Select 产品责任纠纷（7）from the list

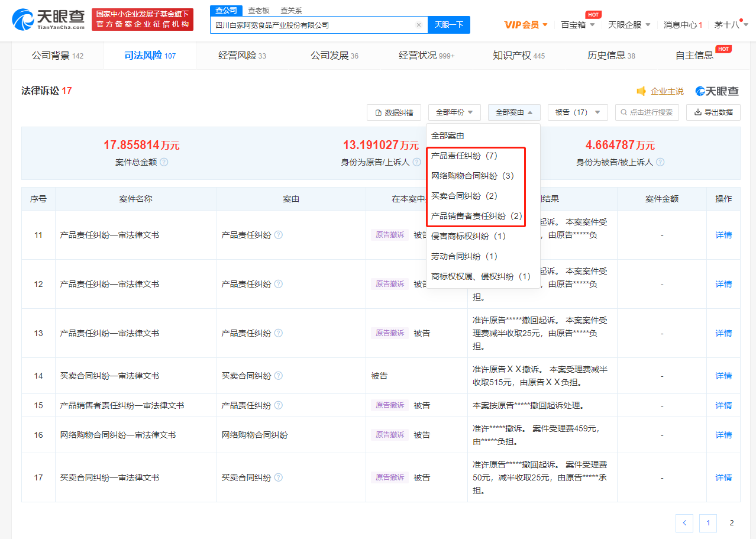464,156
